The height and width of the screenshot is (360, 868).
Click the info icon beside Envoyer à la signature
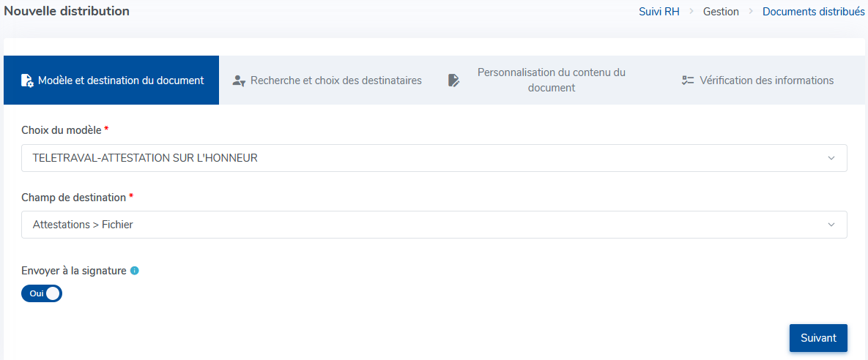[134, 271]
